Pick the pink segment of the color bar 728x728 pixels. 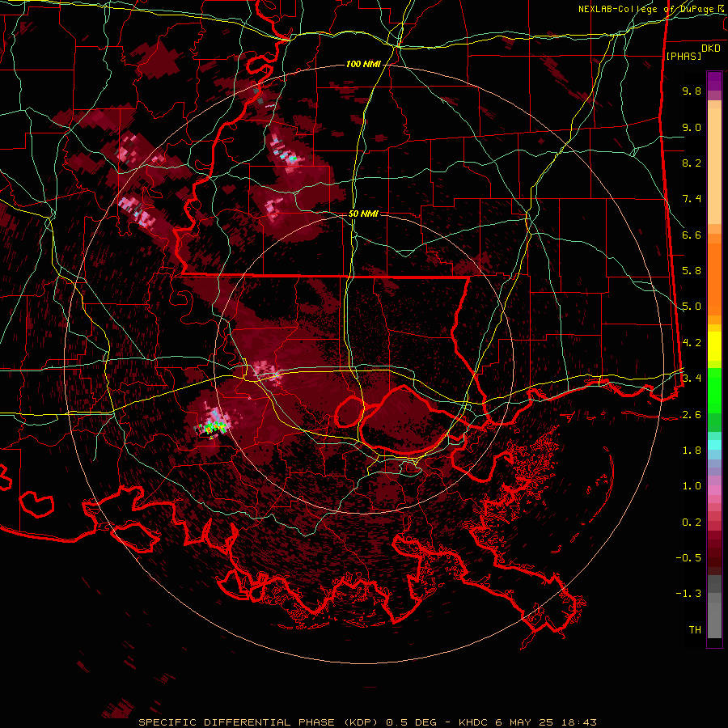tap(714, 490)
